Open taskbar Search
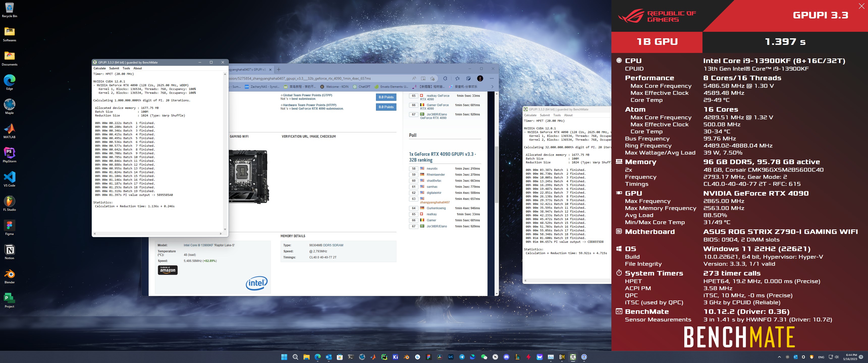 point(295,357)
